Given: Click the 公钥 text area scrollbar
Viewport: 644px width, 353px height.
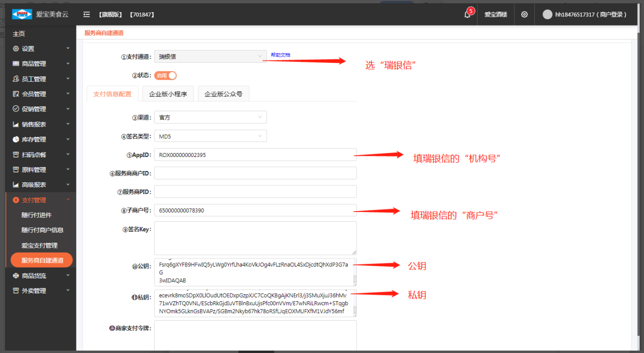Looking at the screenshot, I should pos(355,279).
